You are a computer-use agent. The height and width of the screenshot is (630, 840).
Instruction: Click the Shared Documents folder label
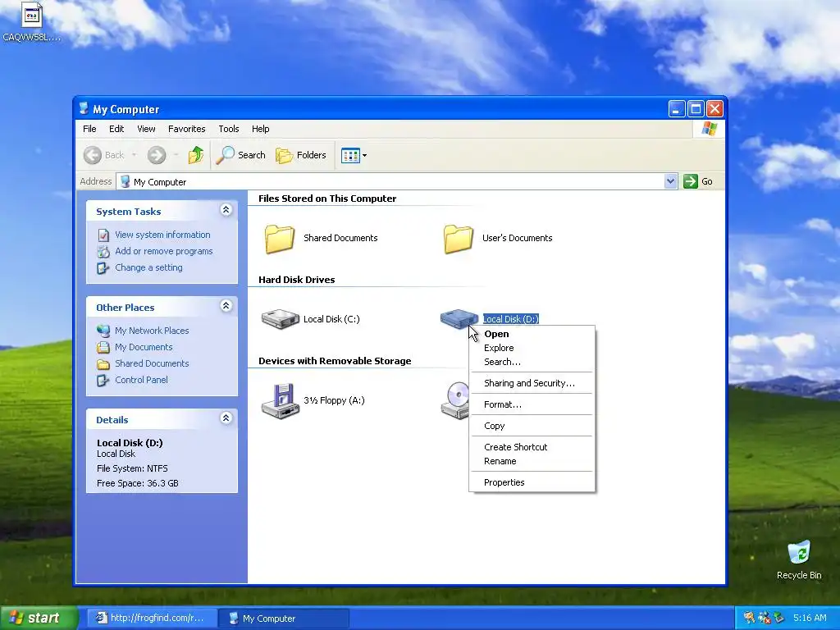tap(340, 238)
